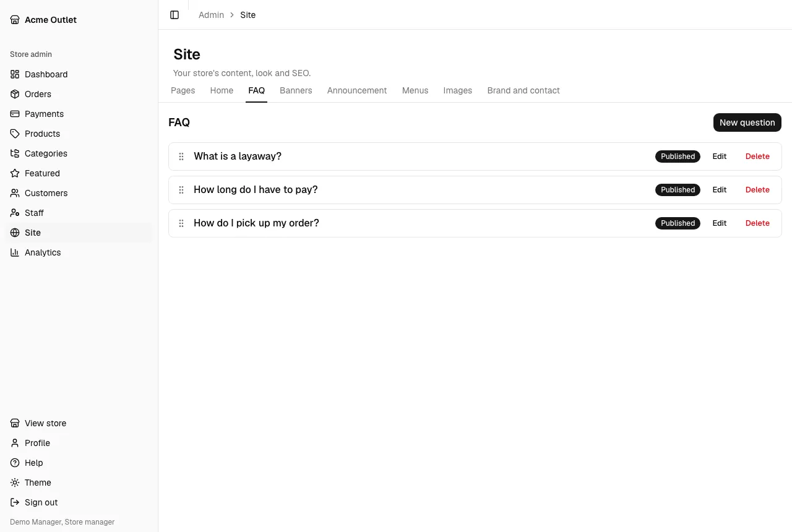Click the View store shop icon
Viewport: 792px width, 532px height.
point(15,423)
